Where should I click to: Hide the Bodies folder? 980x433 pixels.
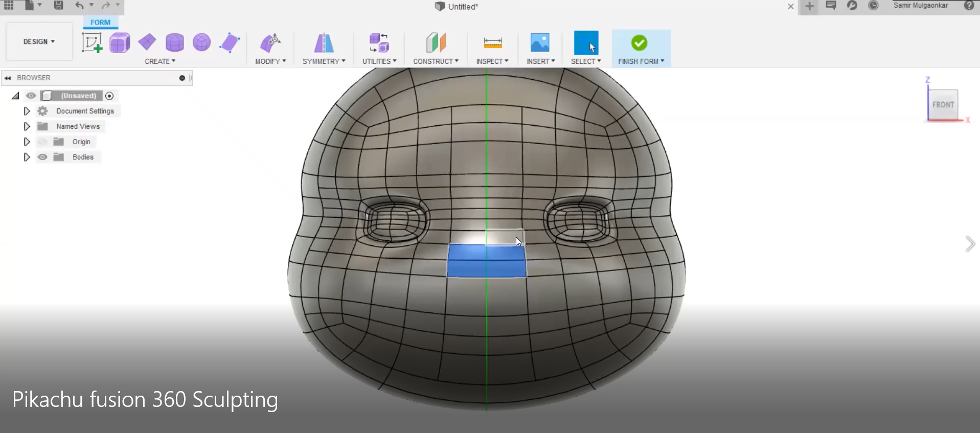42,157
